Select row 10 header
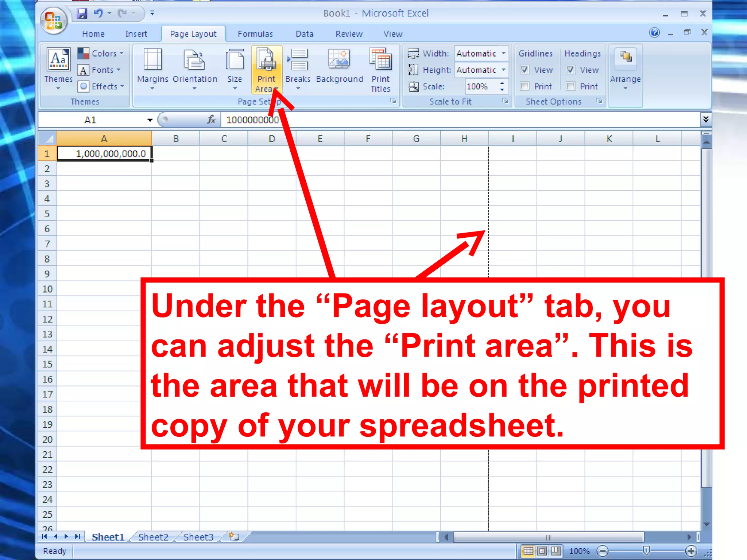This screenshot has width=747, height=560. click(47, 289)
